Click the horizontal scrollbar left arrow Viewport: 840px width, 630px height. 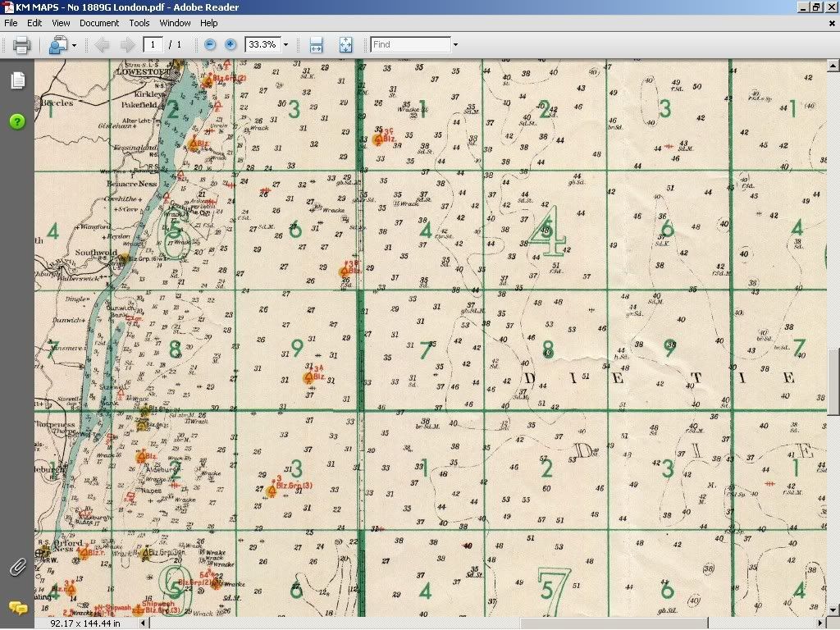pos(143,623)
